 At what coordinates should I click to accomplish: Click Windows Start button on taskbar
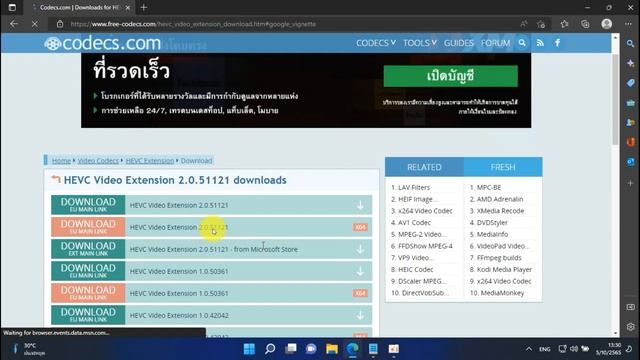tap(249, 349)
